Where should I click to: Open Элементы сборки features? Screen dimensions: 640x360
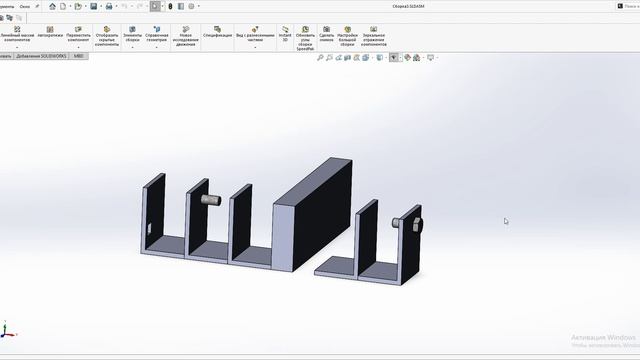coord(132,34)
